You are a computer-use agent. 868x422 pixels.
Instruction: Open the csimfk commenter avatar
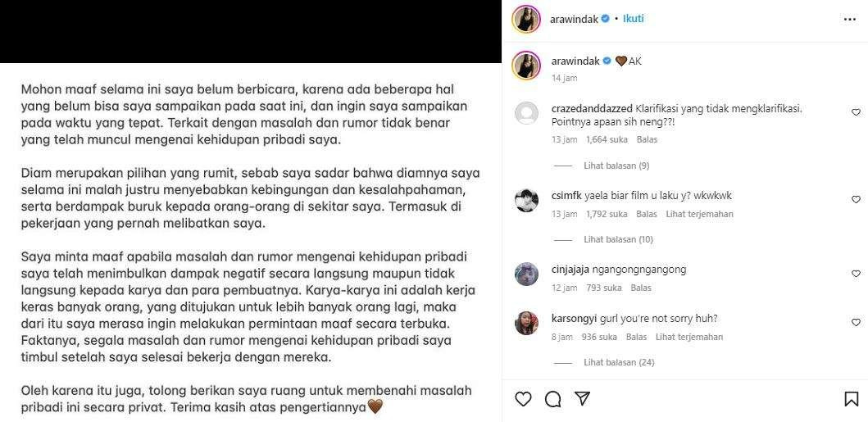[526, 200]
